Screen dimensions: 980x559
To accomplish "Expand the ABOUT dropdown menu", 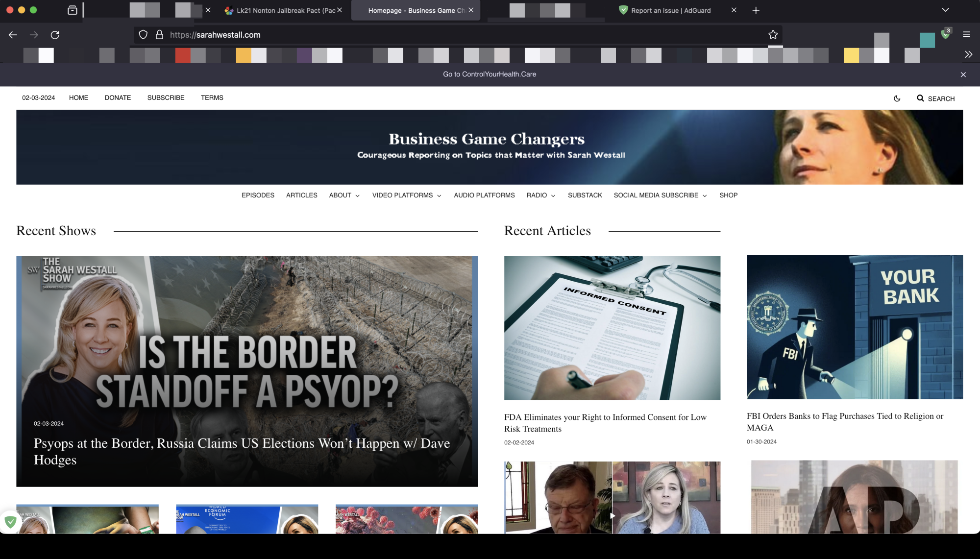I will pos(344,195).
